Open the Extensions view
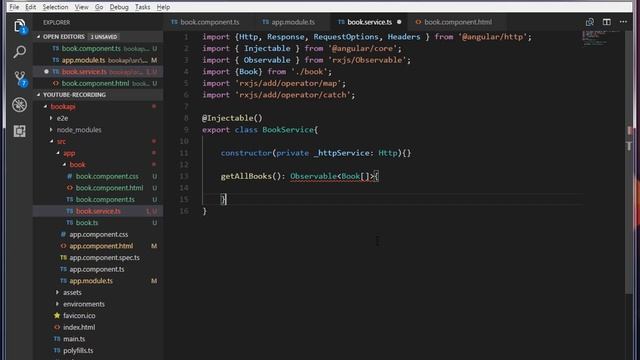 19,131
